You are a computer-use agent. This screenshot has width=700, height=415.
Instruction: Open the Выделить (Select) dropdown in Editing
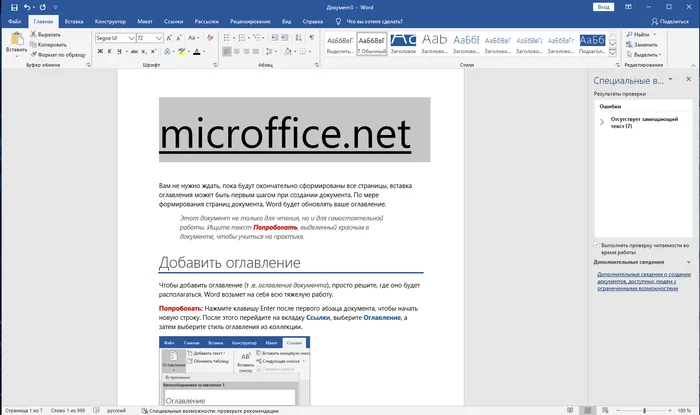pos(643,54)
